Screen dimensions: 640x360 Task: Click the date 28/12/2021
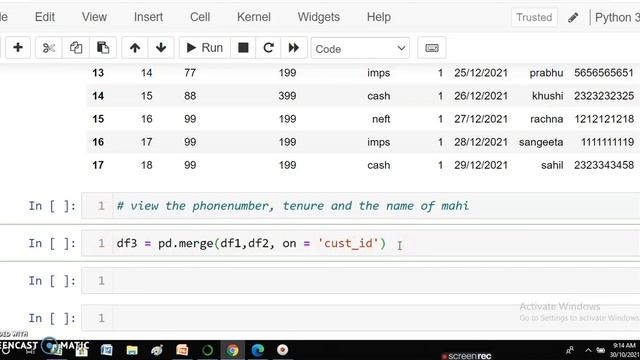click(481, 142)
